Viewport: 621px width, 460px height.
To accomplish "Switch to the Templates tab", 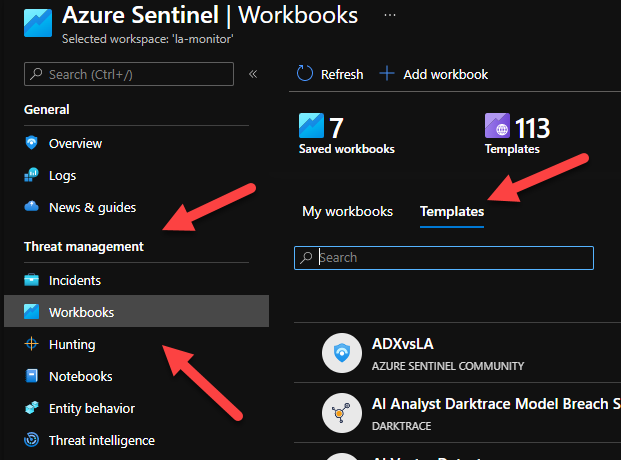I will point(452,212).
